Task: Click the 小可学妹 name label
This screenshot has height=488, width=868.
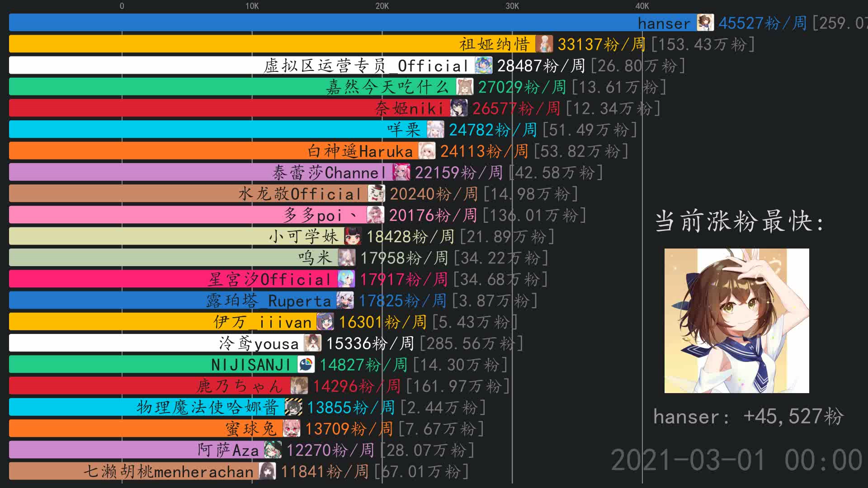Action: click(304, 236)
